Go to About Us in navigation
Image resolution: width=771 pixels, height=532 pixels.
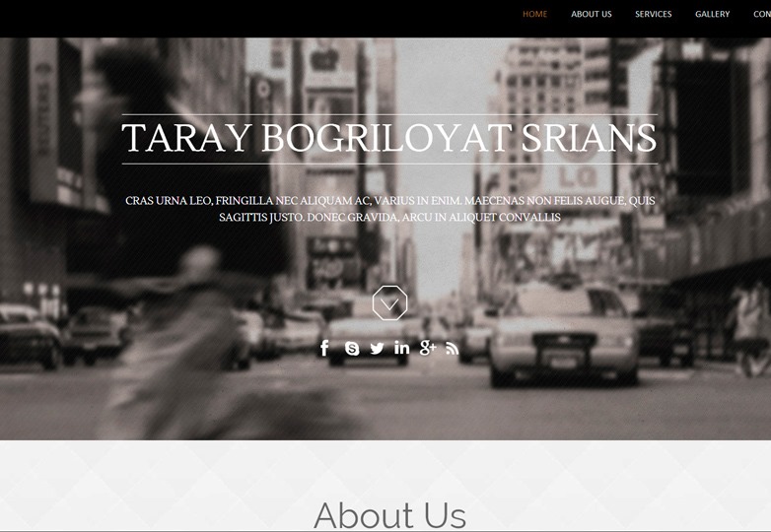pos(591,14)
